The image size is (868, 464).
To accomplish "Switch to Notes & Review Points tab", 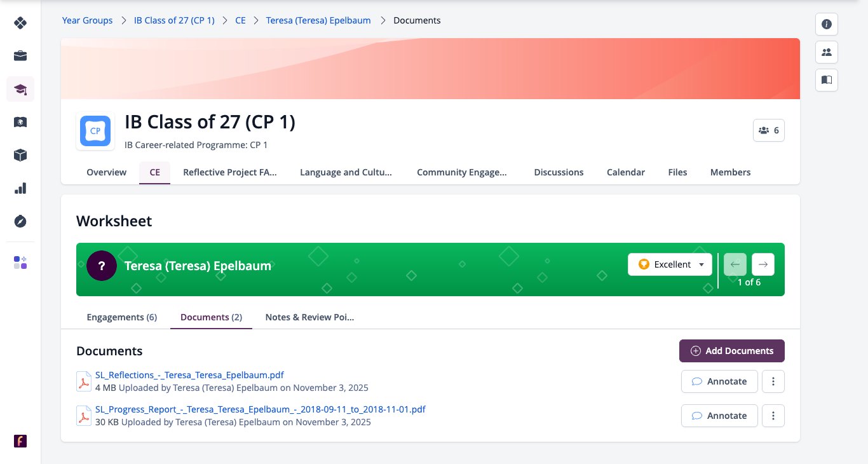I will pyautogui.click(x=309, y=317).
